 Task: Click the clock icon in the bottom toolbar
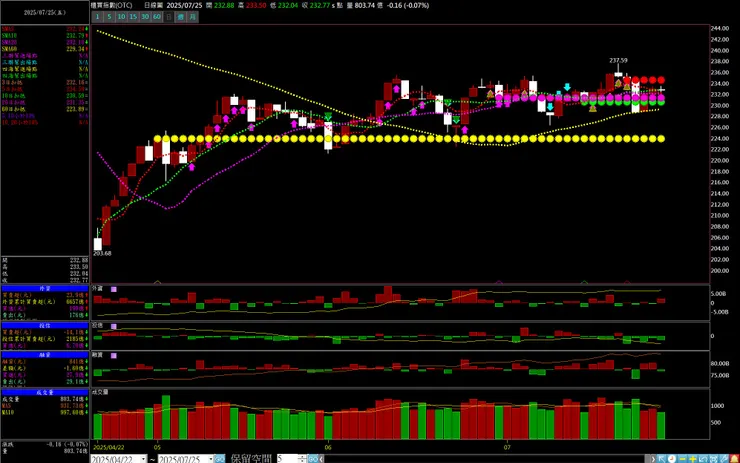(672, 459)
